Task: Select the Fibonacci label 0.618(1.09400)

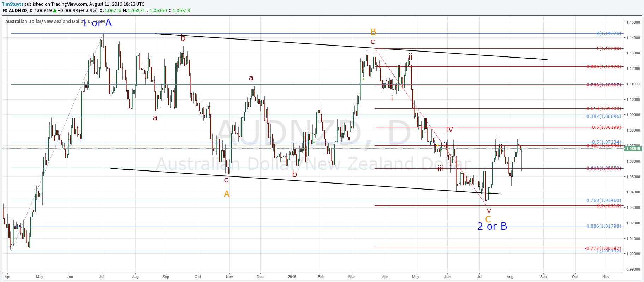Action: pyautogui.click(x=604, y=108)
